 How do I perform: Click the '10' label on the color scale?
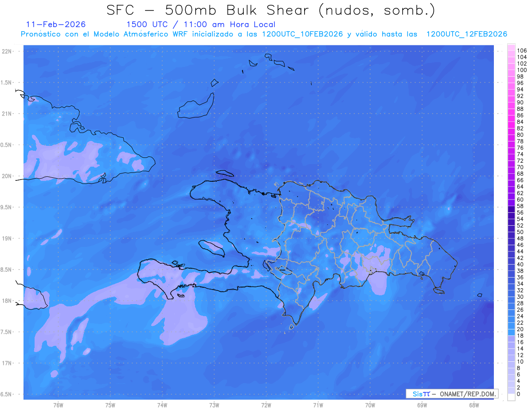tap(520, 362)
